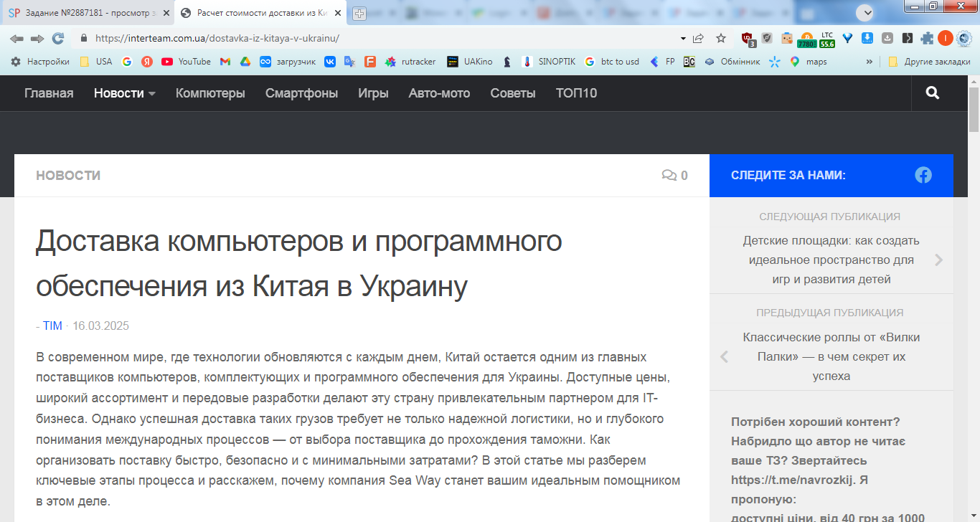
Task: Go to previous publication with left chevron
Action: (x=724, y=356)
